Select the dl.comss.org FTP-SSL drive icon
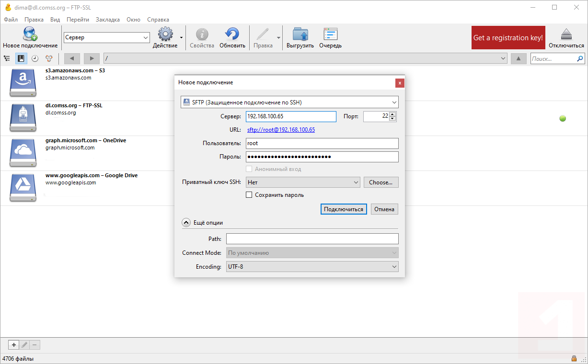 click(x=23, y=117)
